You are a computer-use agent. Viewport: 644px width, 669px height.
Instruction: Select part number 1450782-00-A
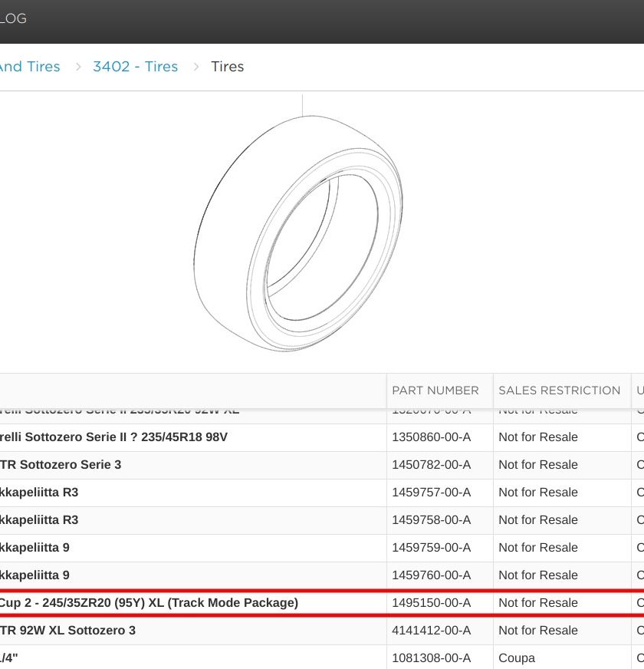pyautogui.click(x=431, y=465)
